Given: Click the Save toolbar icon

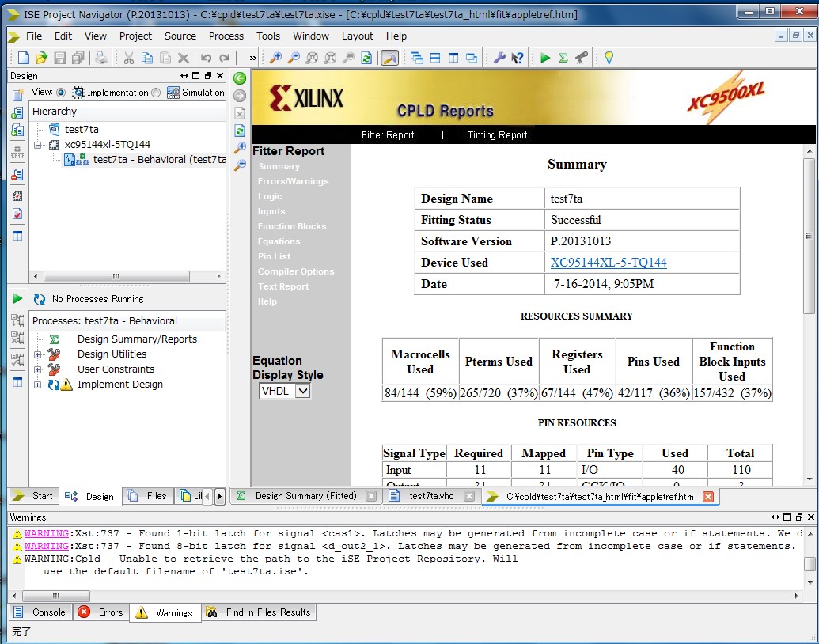Looking at the screenshot, I should (60, 58).
